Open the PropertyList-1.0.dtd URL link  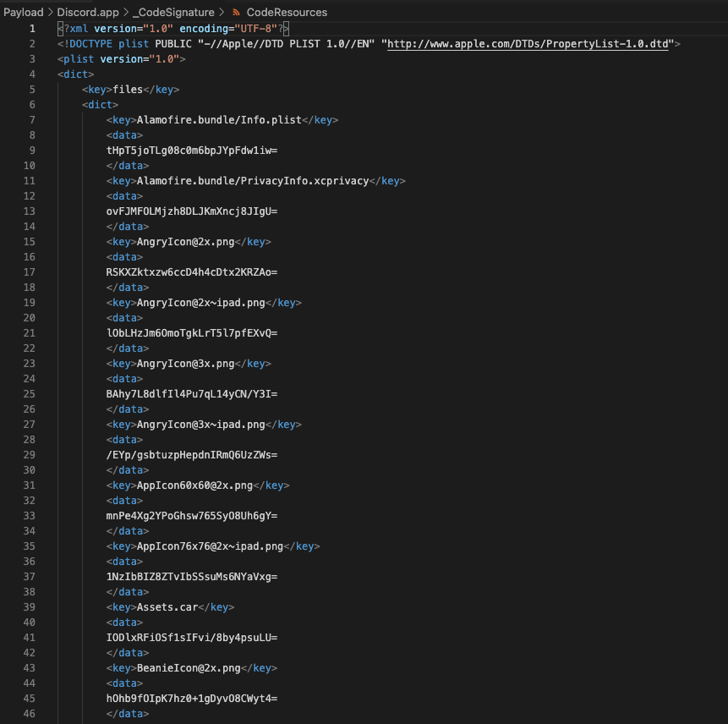[528, 44]
